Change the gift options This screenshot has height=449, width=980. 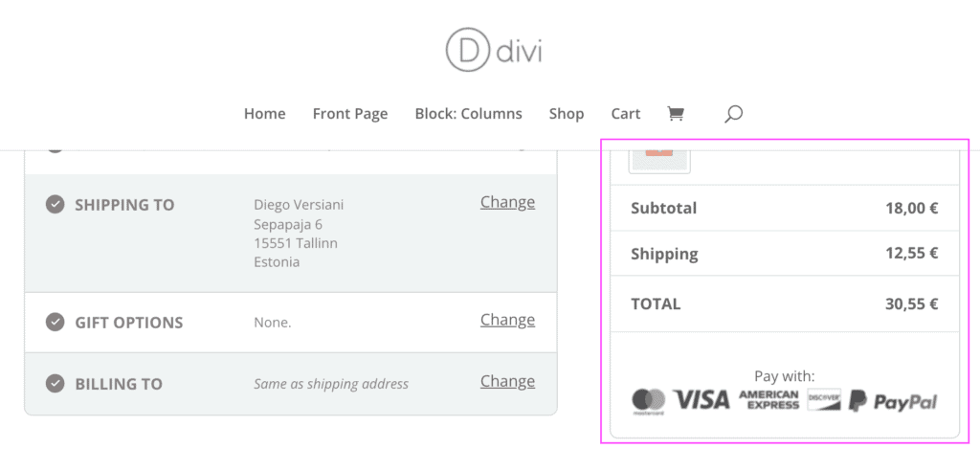(x=507, y=320)
